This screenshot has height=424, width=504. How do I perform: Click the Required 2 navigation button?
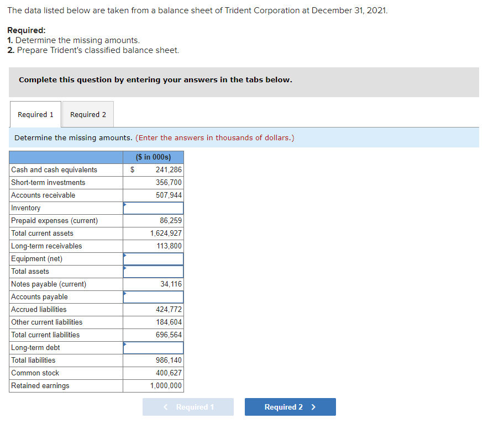pos(290,406)
